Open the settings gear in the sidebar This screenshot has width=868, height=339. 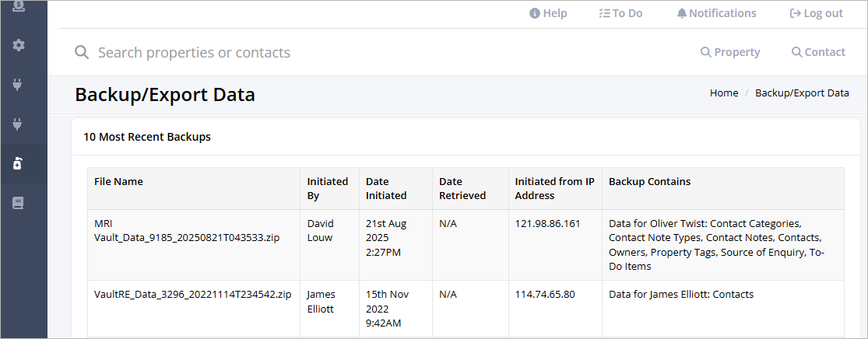coord(19,45)
